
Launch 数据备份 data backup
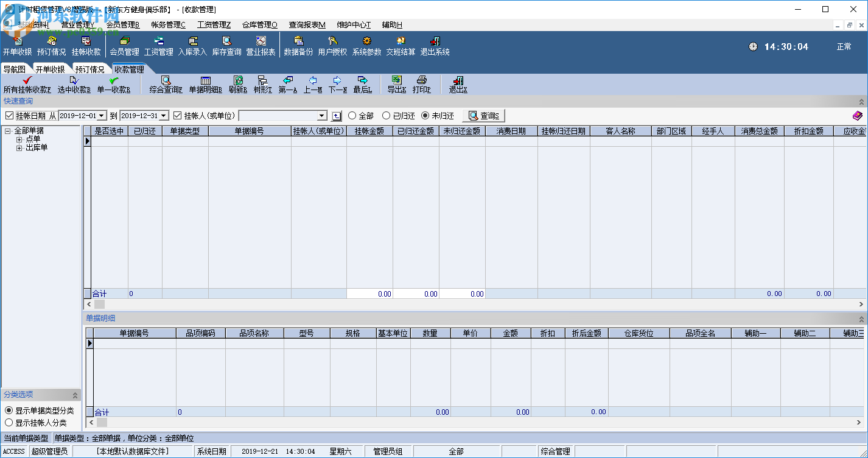pos(298,46)
